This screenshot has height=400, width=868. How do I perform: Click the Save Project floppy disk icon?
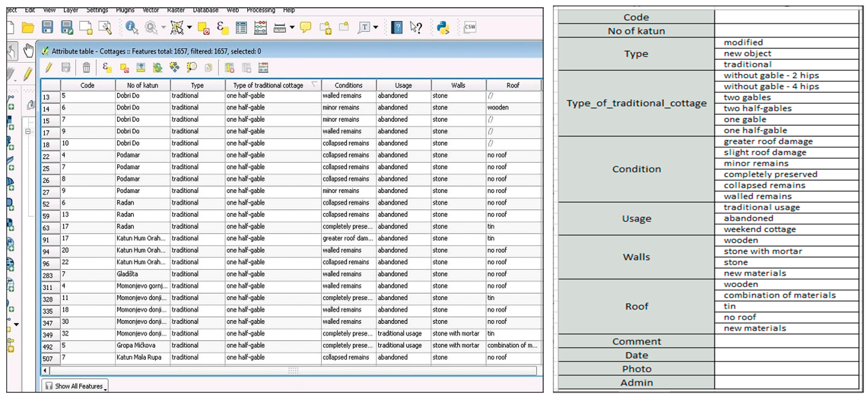click(x=47, y=27)
